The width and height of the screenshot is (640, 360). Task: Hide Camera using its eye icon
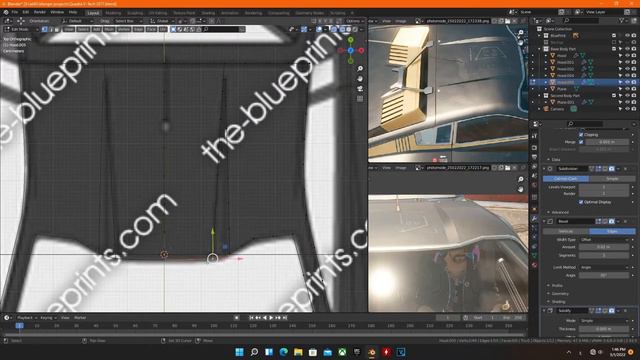pyautogui.click(x=627, y=109)
